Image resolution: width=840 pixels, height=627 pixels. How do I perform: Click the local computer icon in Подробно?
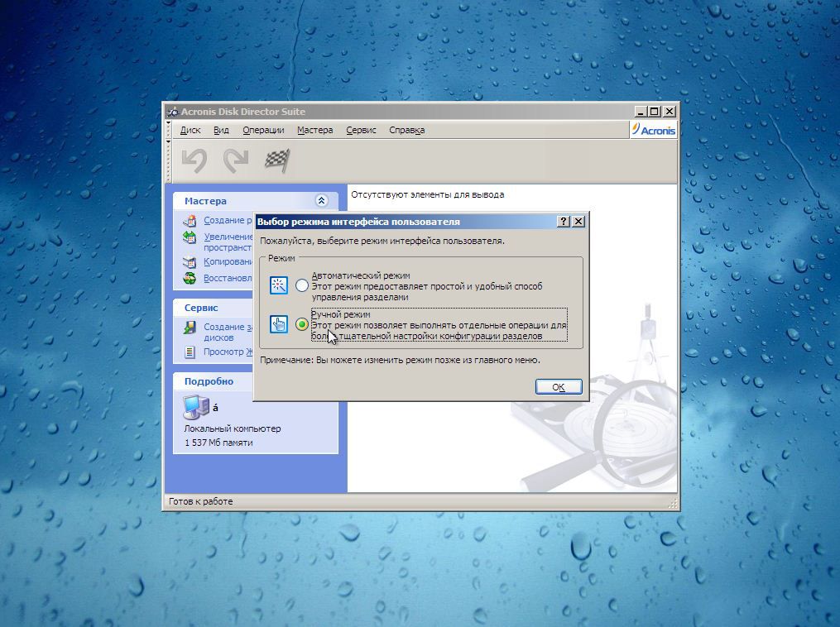coord(195,407)
